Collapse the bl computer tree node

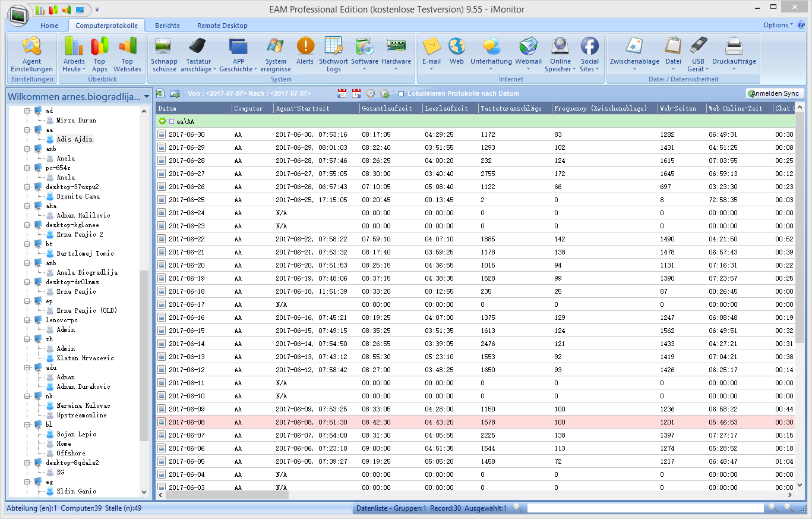pyautogui.click(x=27, y=425)
